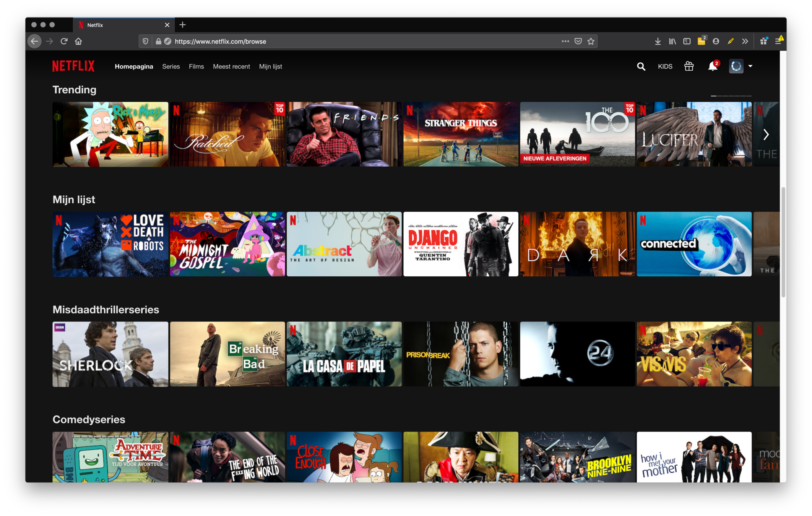Click the KIDS link

tap(665, 67)
